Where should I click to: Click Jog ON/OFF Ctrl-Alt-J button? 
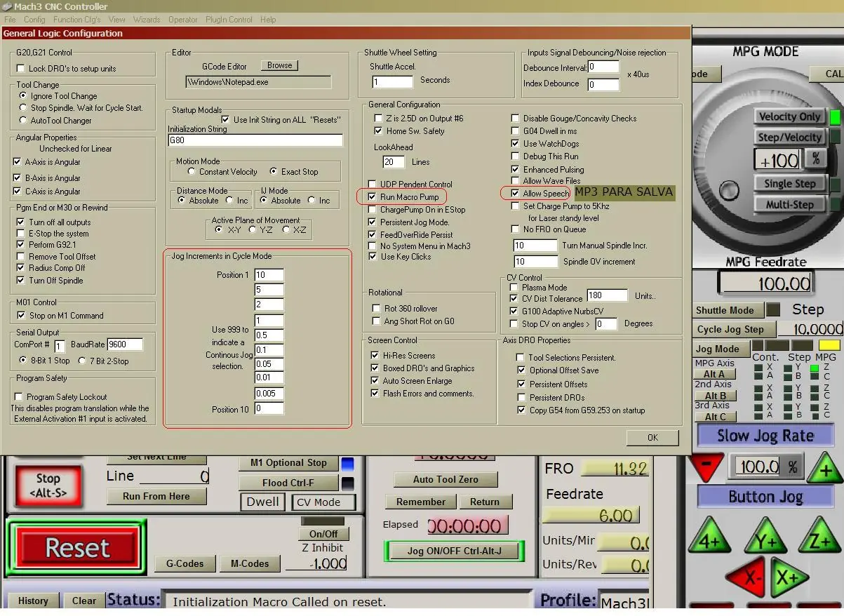point(454,551)
